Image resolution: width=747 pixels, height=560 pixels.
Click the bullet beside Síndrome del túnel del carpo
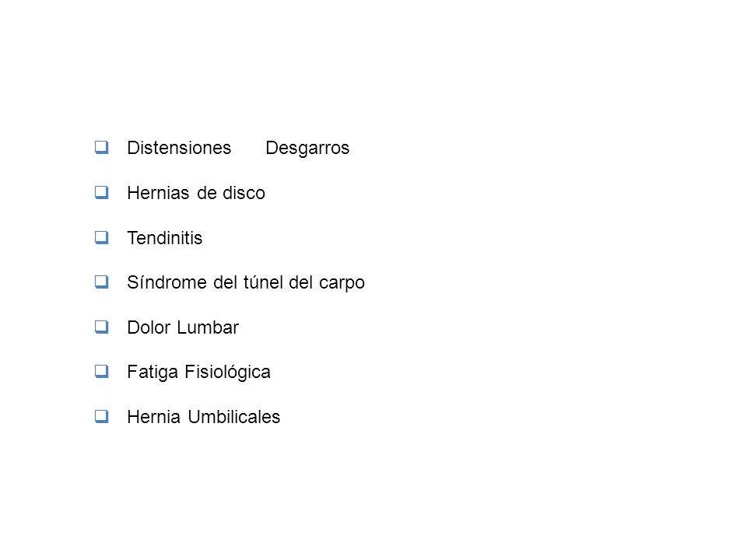[101, 282]
